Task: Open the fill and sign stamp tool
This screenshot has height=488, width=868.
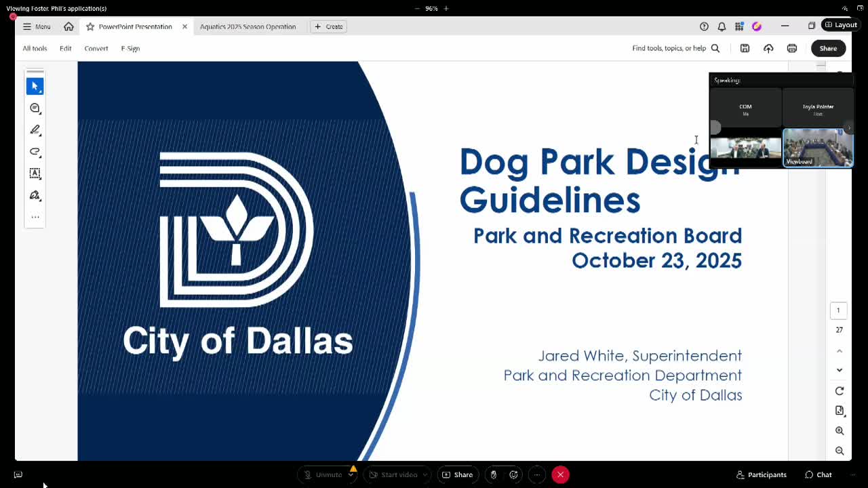Action: 35,195
